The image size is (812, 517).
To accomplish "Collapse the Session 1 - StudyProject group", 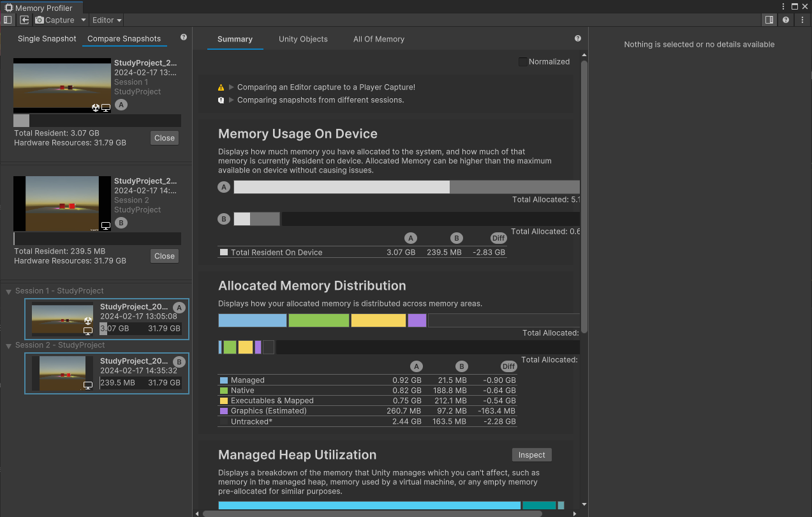I will (x=9, y=291).
